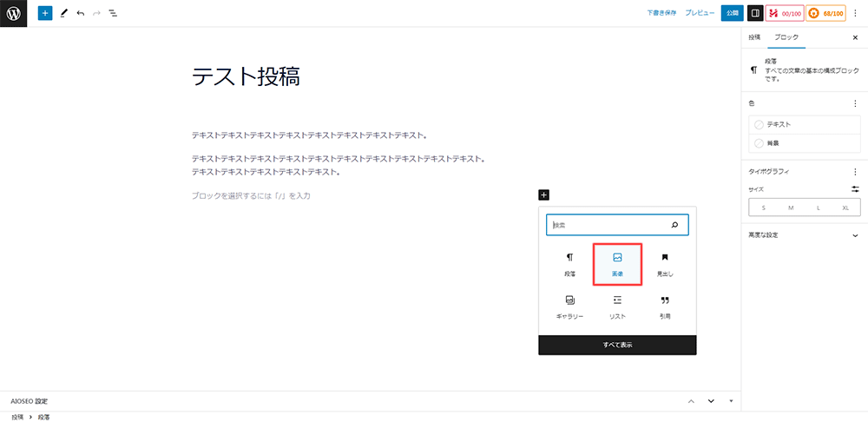The image size is (868, 422).
Task: Select font size XL
Action: click(845, 208)
